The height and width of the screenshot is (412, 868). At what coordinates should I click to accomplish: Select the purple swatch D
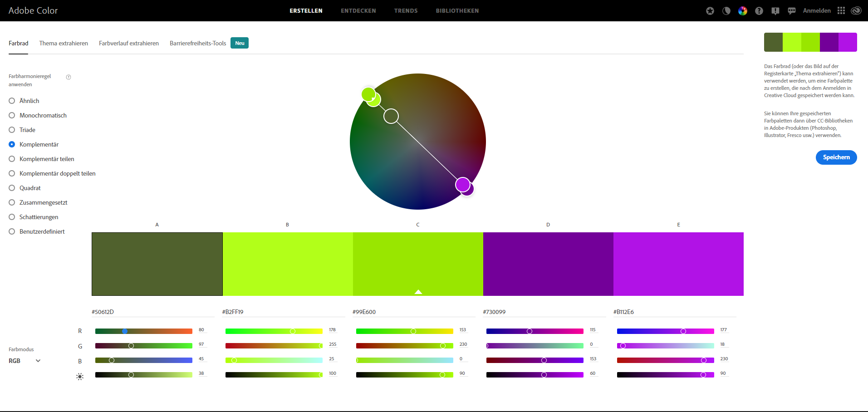[548, 264]
